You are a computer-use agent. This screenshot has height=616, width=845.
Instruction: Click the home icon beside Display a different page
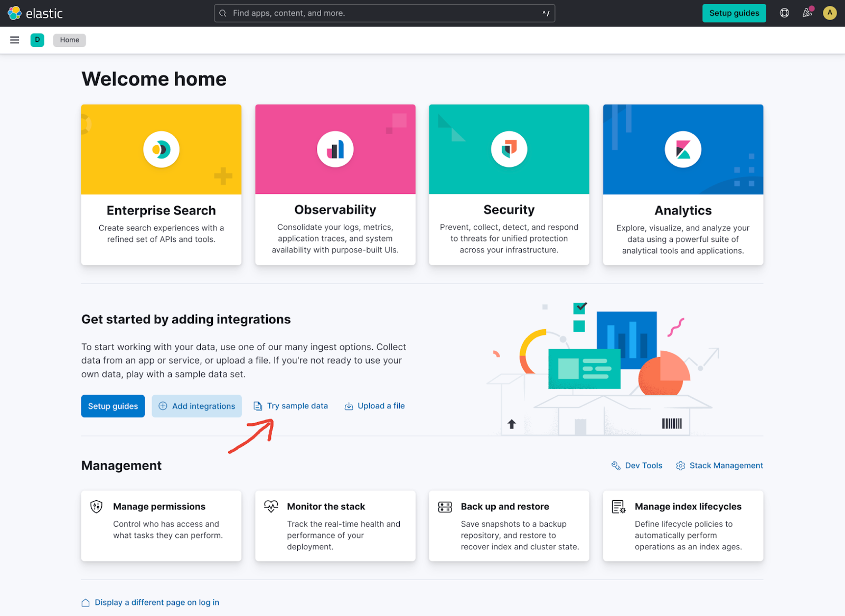point(86,603)
